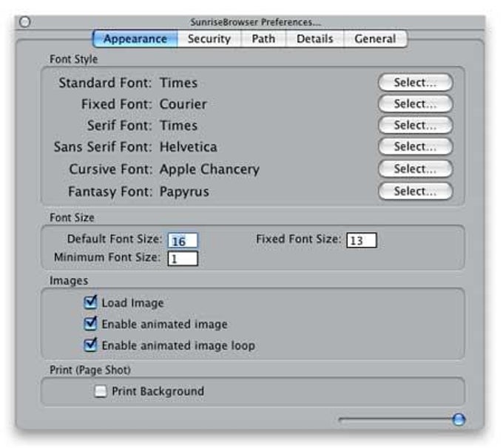The width and height of the screenshot is (503, 448).
Task: Click Select for Cursive Font Apple Chancery
Action: tap(414, 169)
